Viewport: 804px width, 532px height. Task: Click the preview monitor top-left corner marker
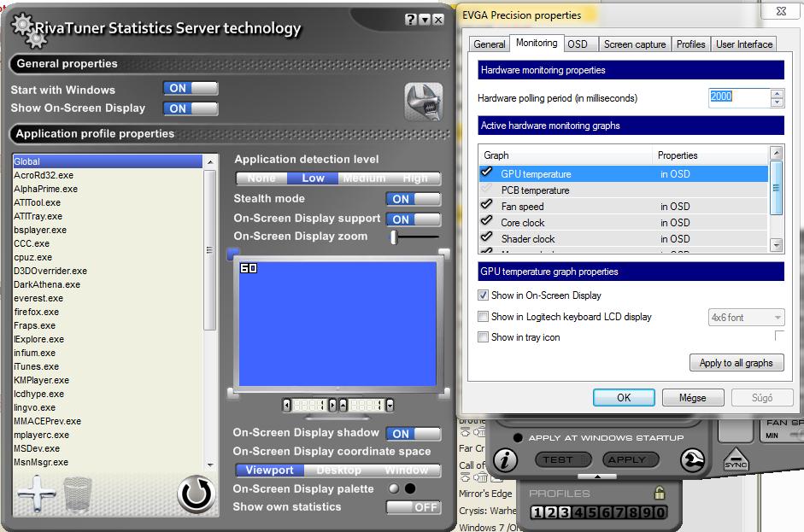(x=233, y=253)
